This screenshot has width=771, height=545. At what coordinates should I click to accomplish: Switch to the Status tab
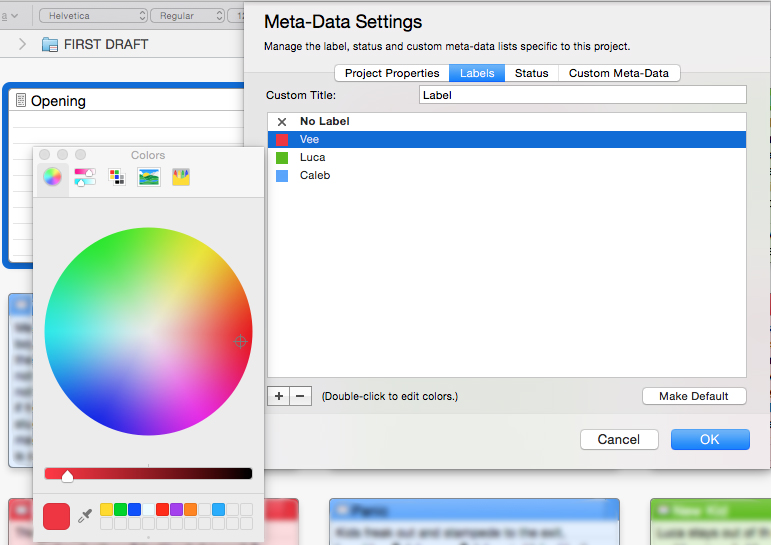(x=531, y=73)
